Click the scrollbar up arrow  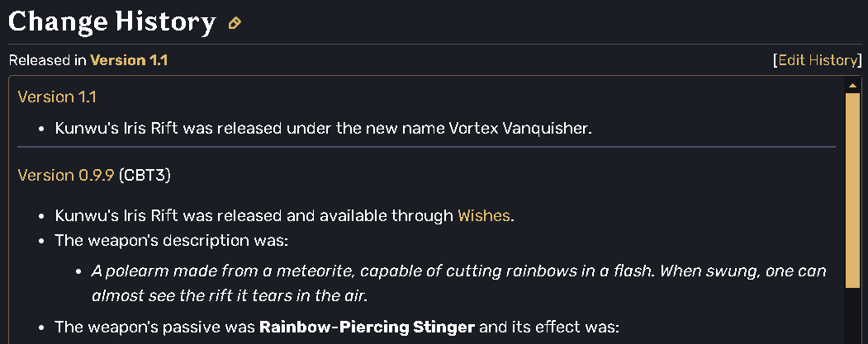point(852,85)
